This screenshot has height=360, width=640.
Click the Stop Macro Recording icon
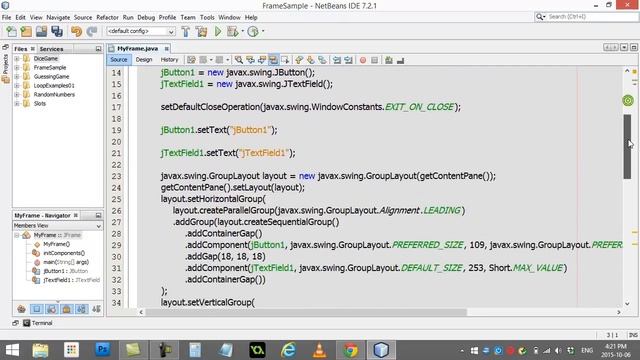point(374,60)
